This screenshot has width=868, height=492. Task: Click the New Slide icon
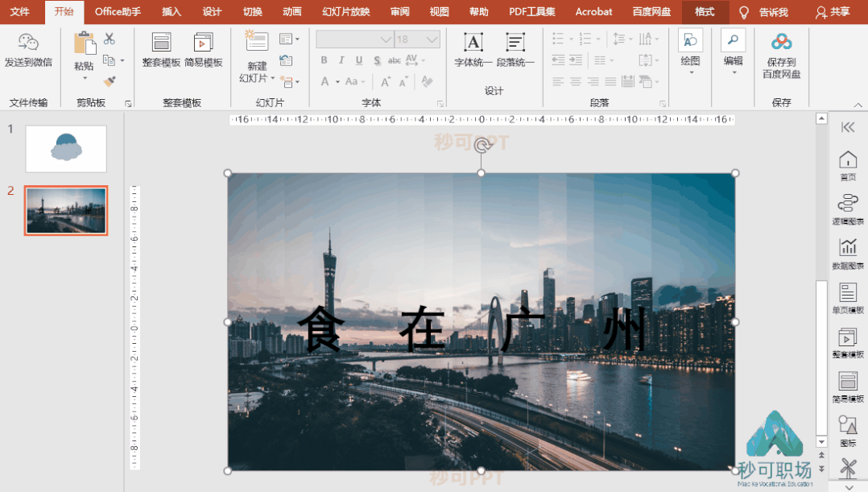click(257, 41)
